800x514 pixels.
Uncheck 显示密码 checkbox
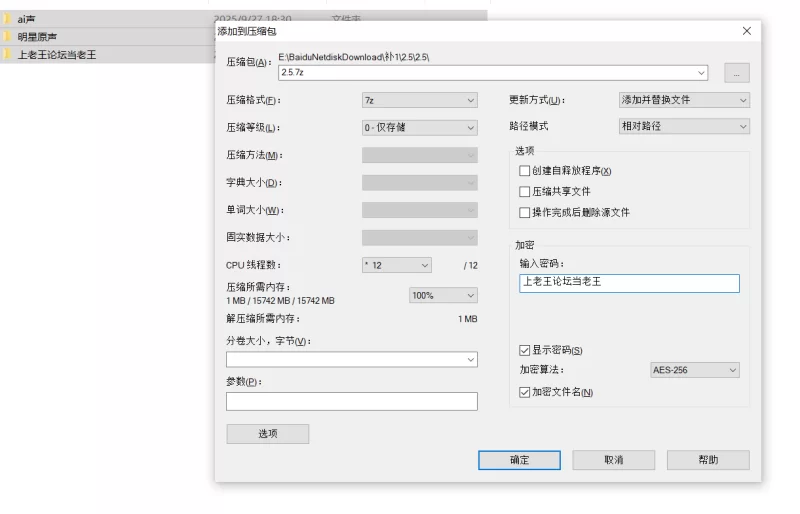pyautogui.click(x=525, y=350)
